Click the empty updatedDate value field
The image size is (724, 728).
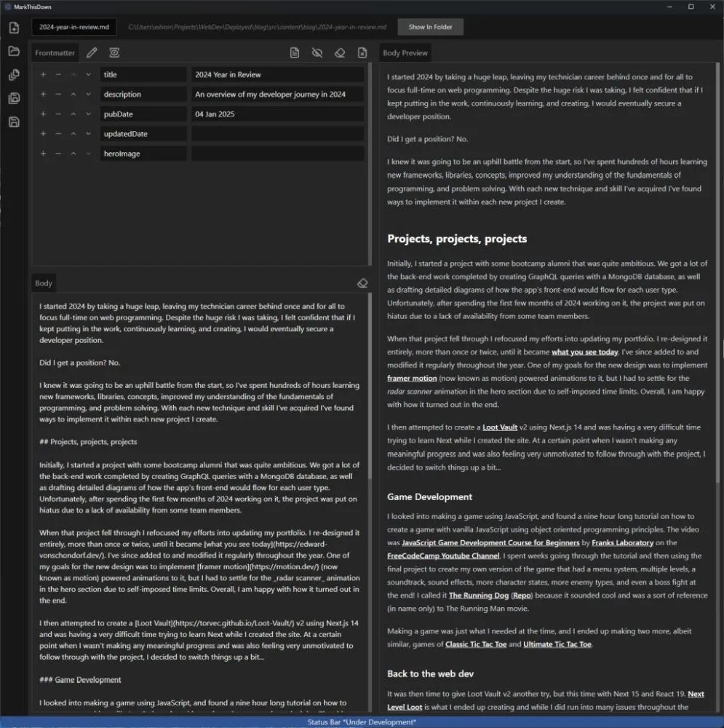click(277, 134)
